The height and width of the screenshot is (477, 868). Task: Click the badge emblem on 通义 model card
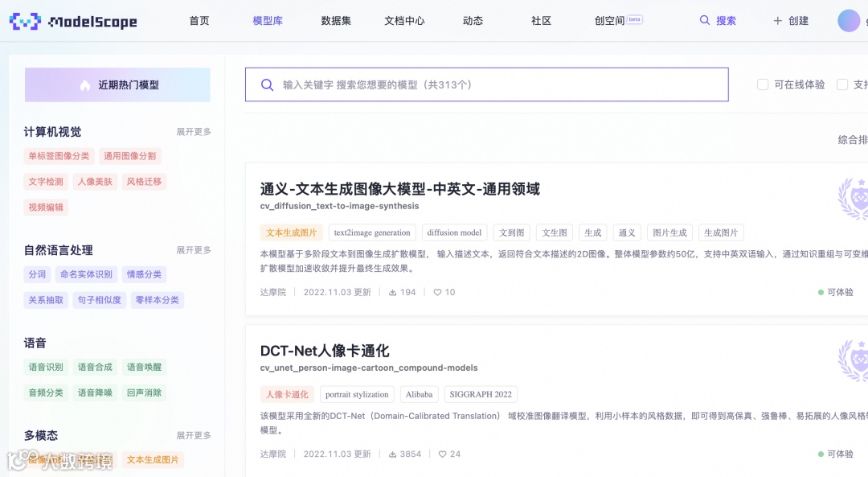[853, 199]
